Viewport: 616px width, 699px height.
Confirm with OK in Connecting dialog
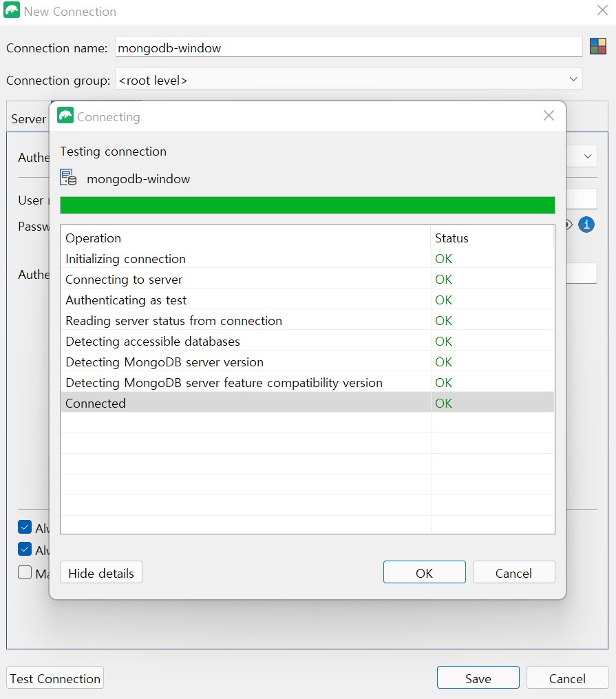click(x=425, y=572)
